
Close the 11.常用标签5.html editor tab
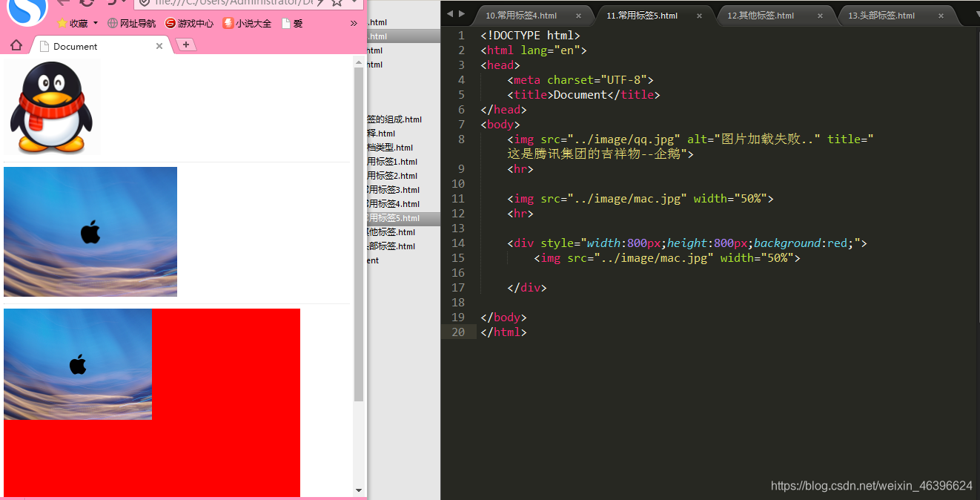click(699, 16)
